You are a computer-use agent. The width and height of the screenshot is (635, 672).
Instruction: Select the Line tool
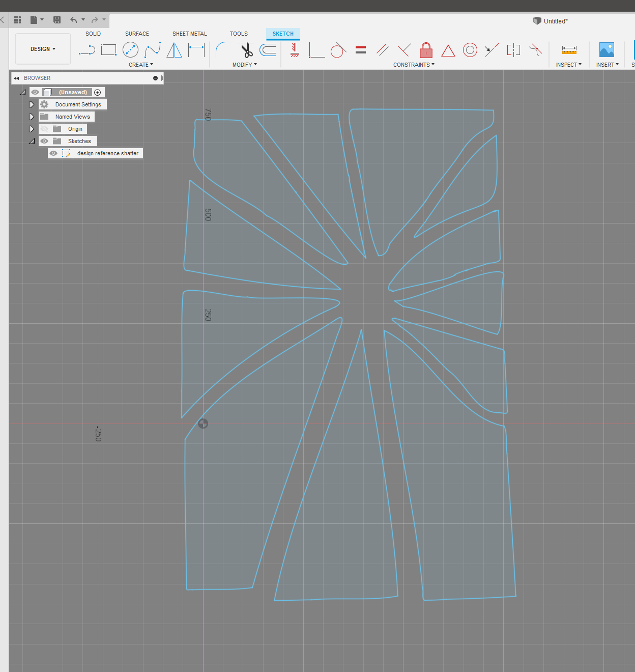coord(86,50)
